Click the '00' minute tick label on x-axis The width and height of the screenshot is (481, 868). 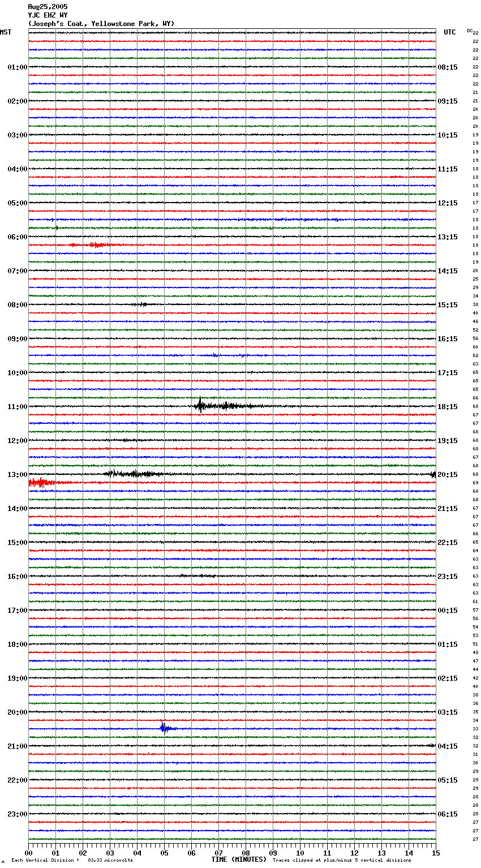[x=28, y=853]
